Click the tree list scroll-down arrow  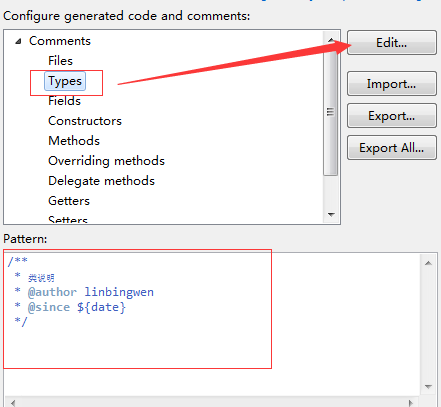coord(331,215)
